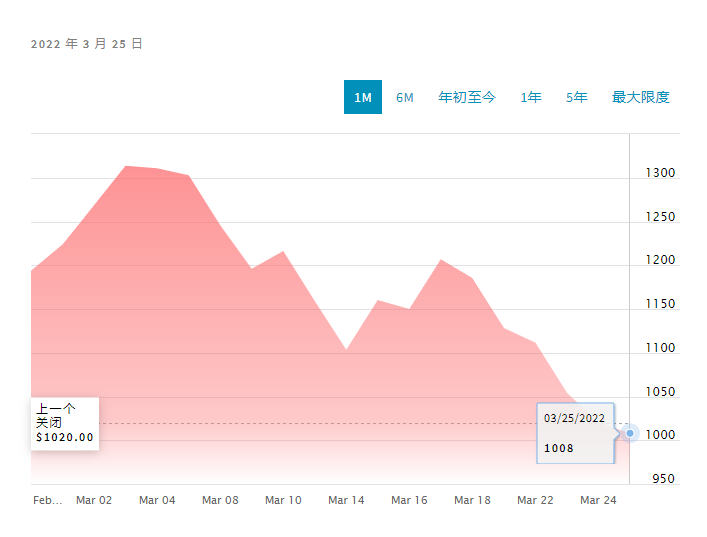Click the Mar 02 x-axis label

[x=94, y=500]
